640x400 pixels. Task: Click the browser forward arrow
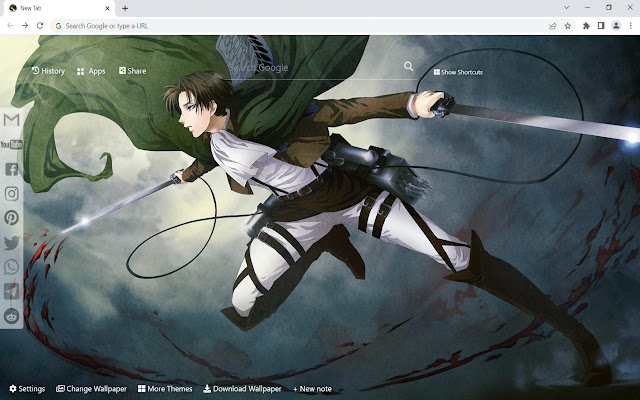25,26
